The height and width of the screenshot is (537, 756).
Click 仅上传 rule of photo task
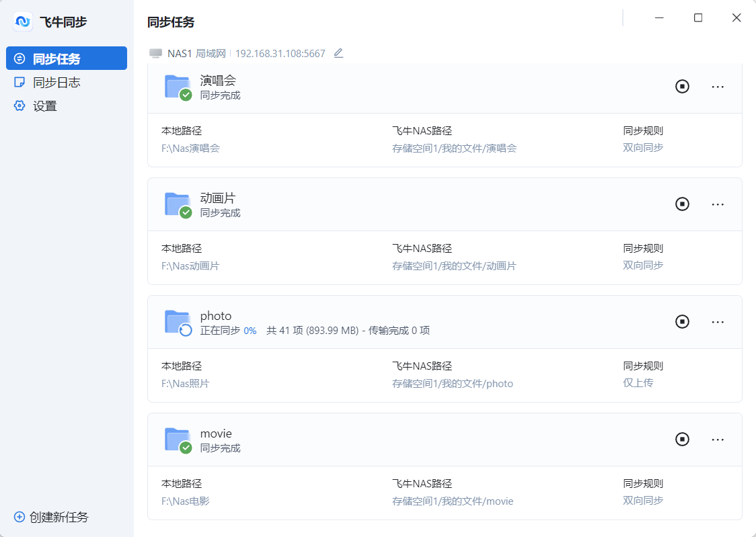point(638,383)
